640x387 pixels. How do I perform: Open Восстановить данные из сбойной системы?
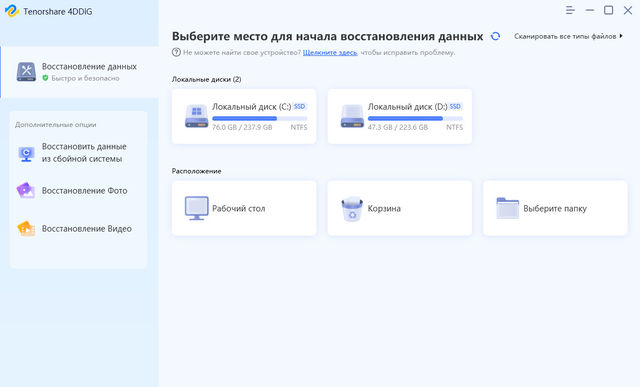coord(78,153)
